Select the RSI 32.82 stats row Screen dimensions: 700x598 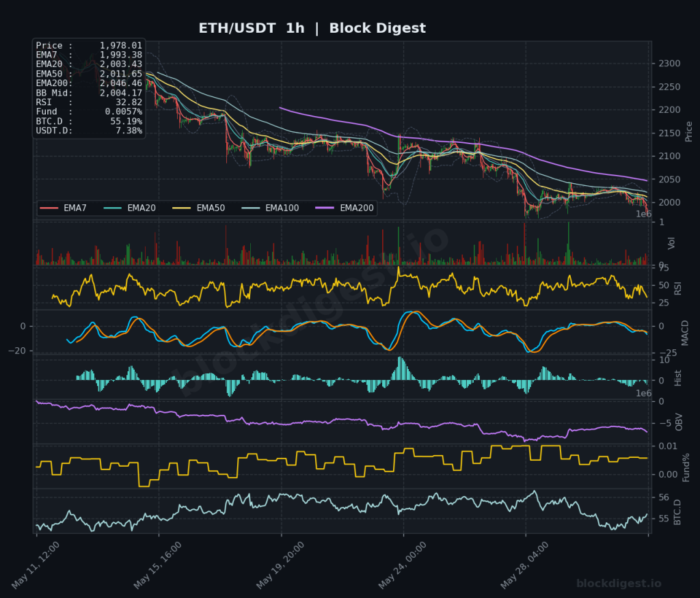click(x=89, y=103)
